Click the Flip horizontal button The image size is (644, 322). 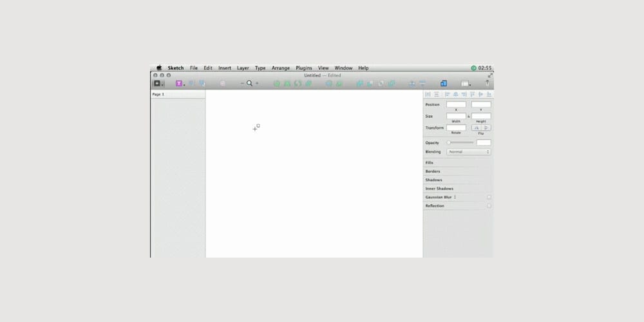[x=477, y=128]
